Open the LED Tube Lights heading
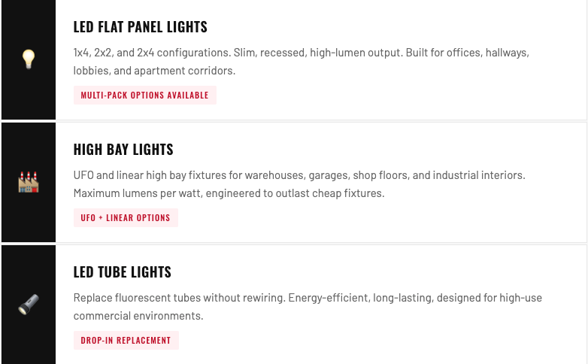 click(x=123, y=272)
